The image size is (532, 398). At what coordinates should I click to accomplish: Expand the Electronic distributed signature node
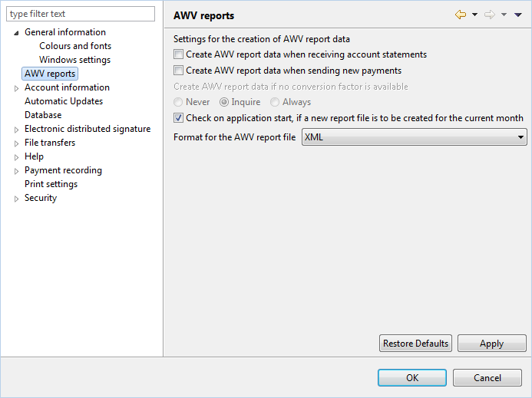click(x=16, y=130)
